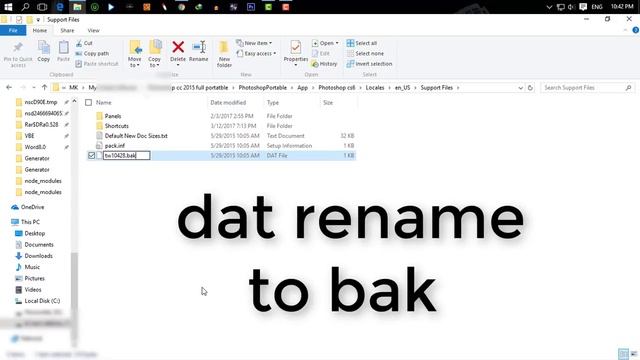Click en_US in the address path

coord(402,88)
